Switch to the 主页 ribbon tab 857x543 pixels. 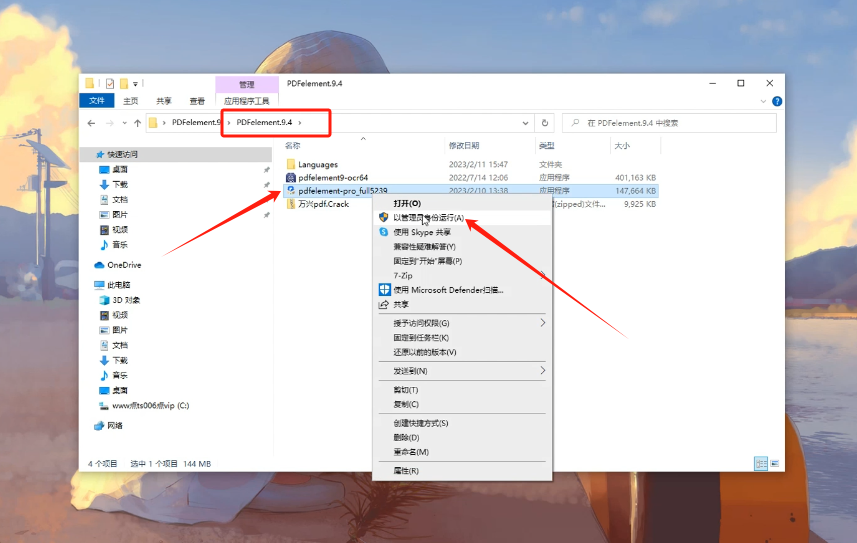pos(131,101)
